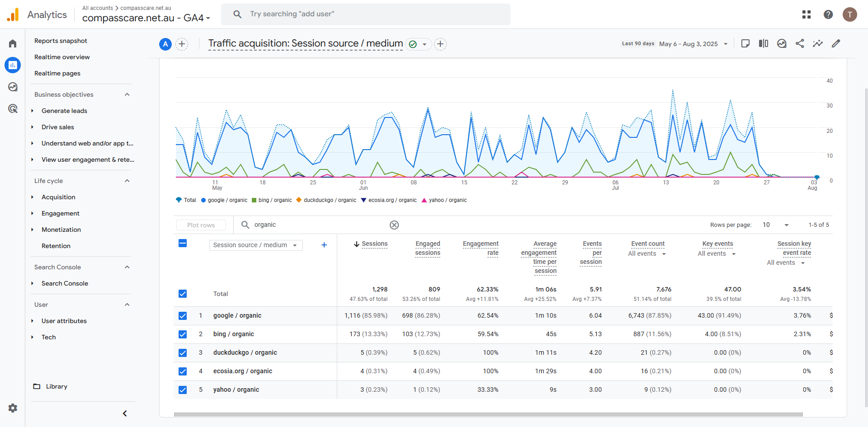868x427 pixels.
Task: Click the yahoo / organic legend swatch
Action: [x=424, y=200]
